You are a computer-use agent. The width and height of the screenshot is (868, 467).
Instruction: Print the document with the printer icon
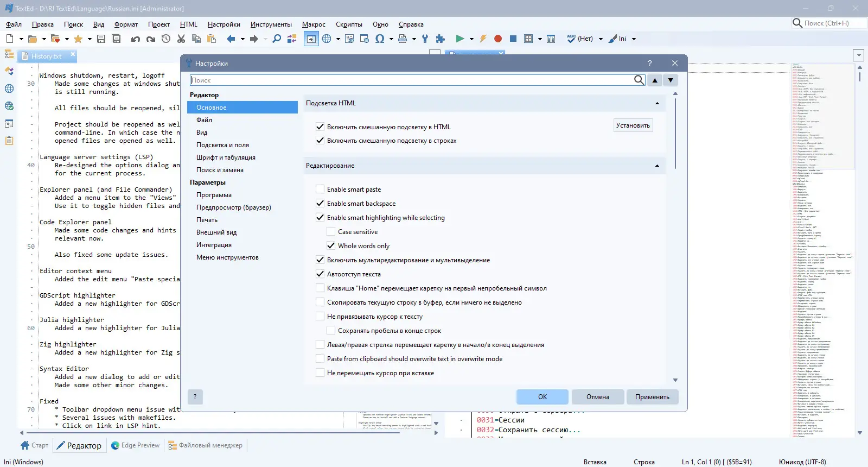(x=403, y=39)
